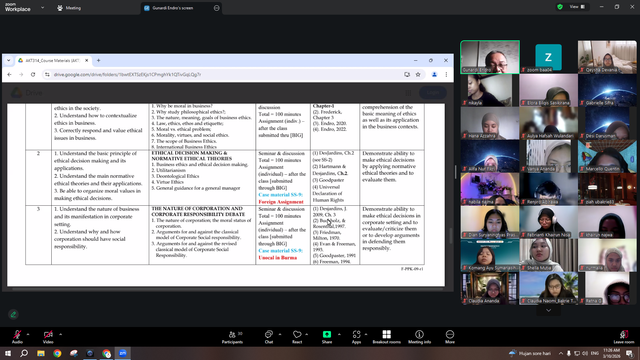640x360 pixels.
Task: Open Breakout rooms
Action: [x=387, y=337]
